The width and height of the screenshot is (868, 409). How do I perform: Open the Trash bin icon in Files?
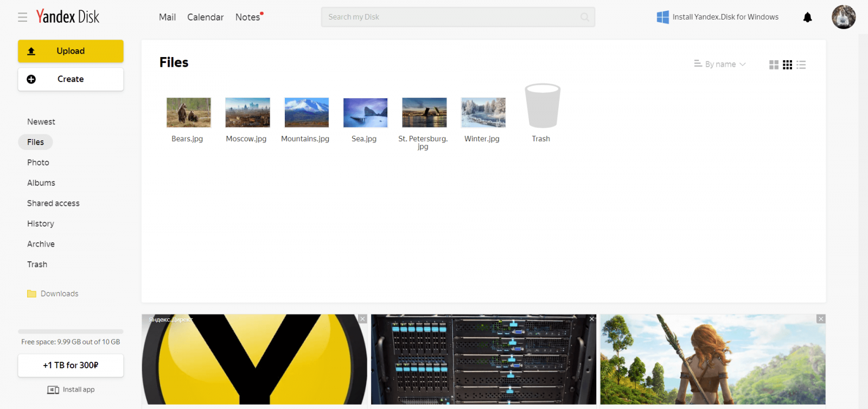542,106
